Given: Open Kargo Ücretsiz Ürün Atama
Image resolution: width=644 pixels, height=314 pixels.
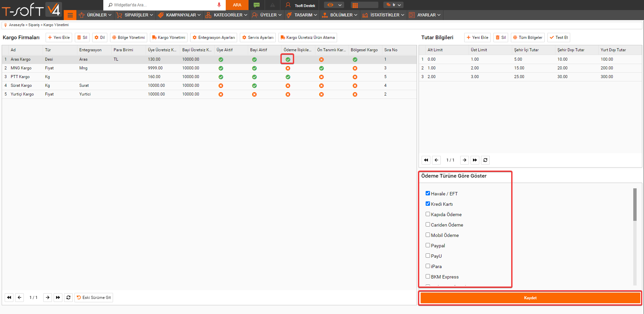Looking at the screenshot, I should (308, 38).
